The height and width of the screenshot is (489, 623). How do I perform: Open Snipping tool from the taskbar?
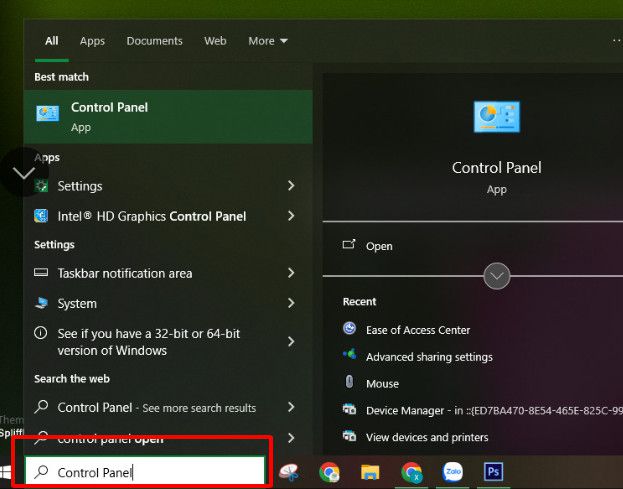(x=289, y=472)
